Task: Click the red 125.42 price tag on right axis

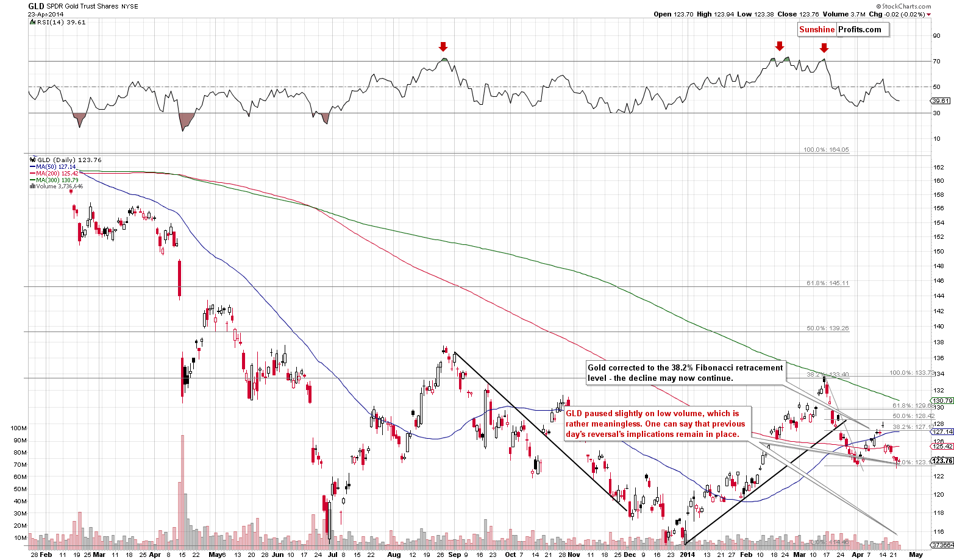Action: pos(943,446)
